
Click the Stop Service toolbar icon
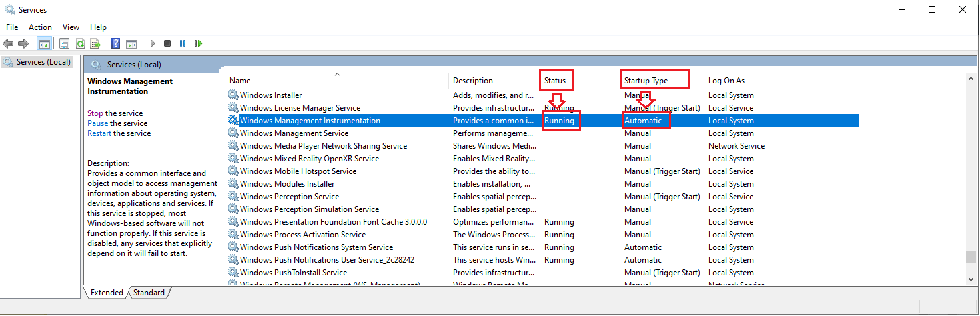coord(167,43)
